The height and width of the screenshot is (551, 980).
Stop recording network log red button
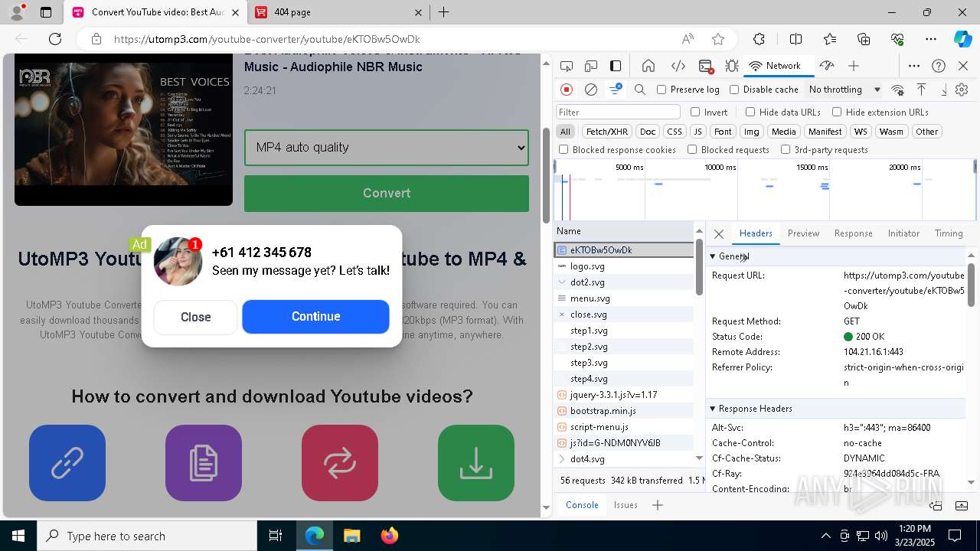[x=567, y=90]
